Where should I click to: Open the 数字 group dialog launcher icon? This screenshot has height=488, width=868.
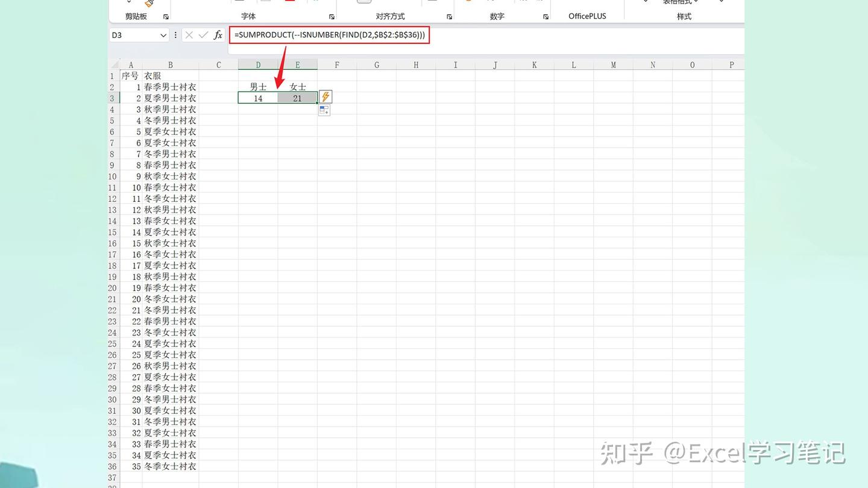click(x=545, y=17)
